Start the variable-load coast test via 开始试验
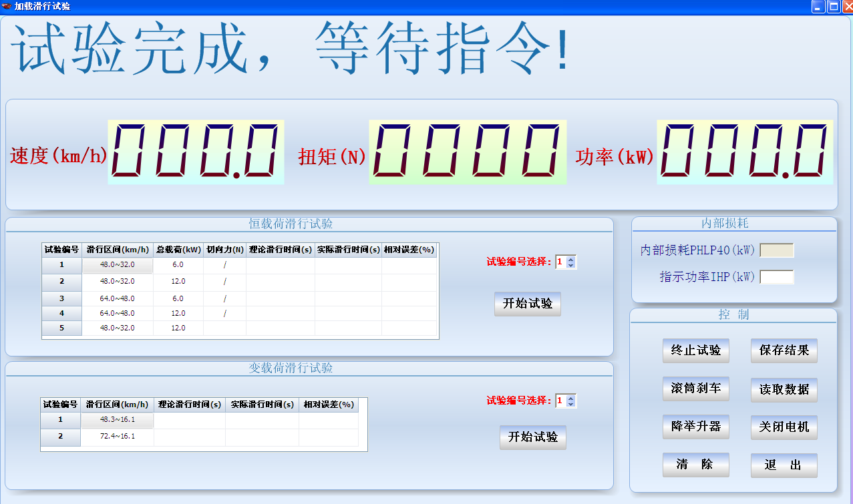The height and width of the screenshot is (504, 853). [532, 438]
